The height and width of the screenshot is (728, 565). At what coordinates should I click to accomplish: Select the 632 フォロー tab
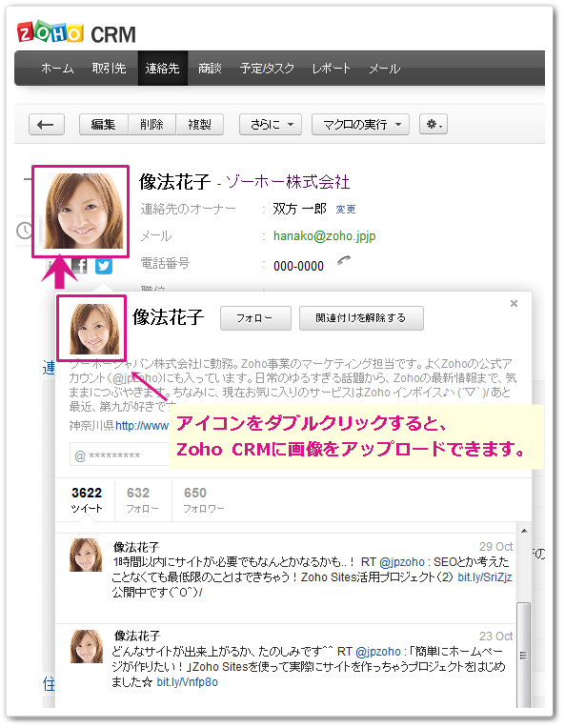click(x=142, y=499)
